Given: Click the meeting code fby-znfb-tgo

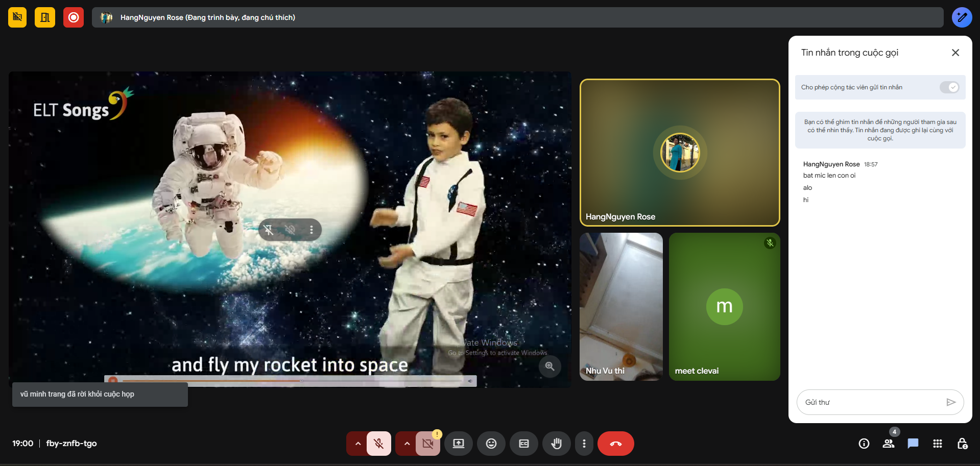Looking at the screenshot, I should click(x=71, y=444).
